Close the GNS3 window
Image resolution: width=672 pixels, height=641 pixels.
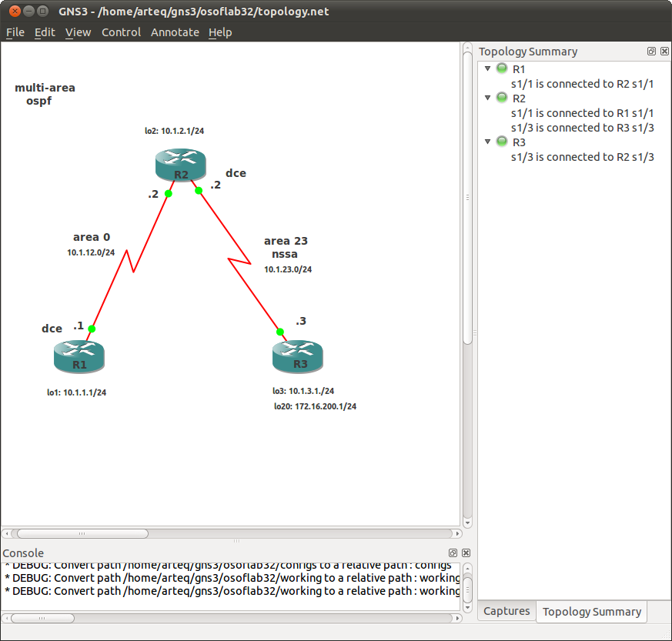pos(15,12)
